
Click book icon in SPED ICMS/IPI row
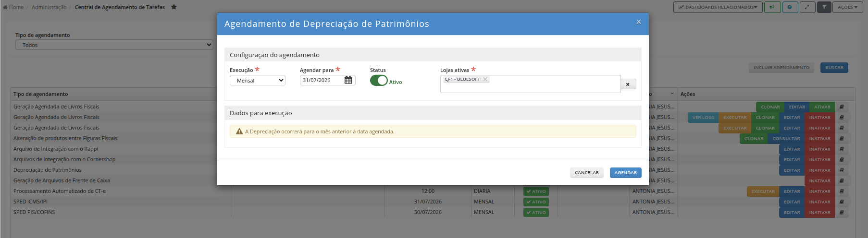[842, 202]
